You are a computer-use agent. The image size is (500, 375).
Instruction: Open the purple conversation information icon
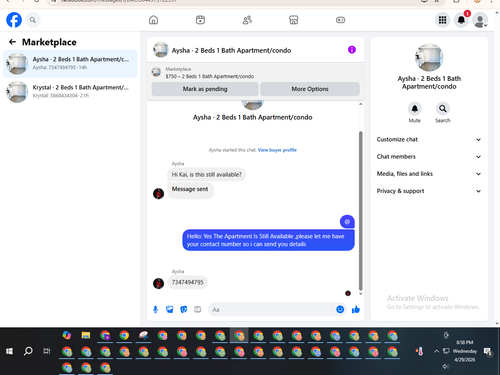(352, 50)
